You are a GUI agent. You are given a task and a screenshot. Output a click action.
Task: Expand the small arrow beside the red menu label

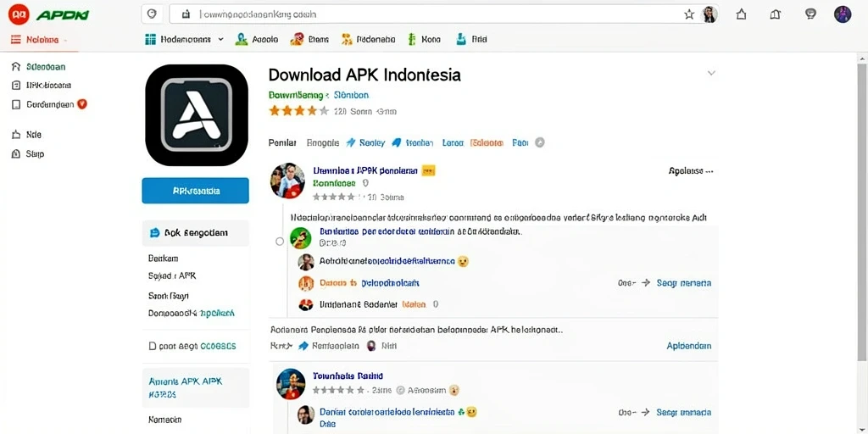[65, 41]
